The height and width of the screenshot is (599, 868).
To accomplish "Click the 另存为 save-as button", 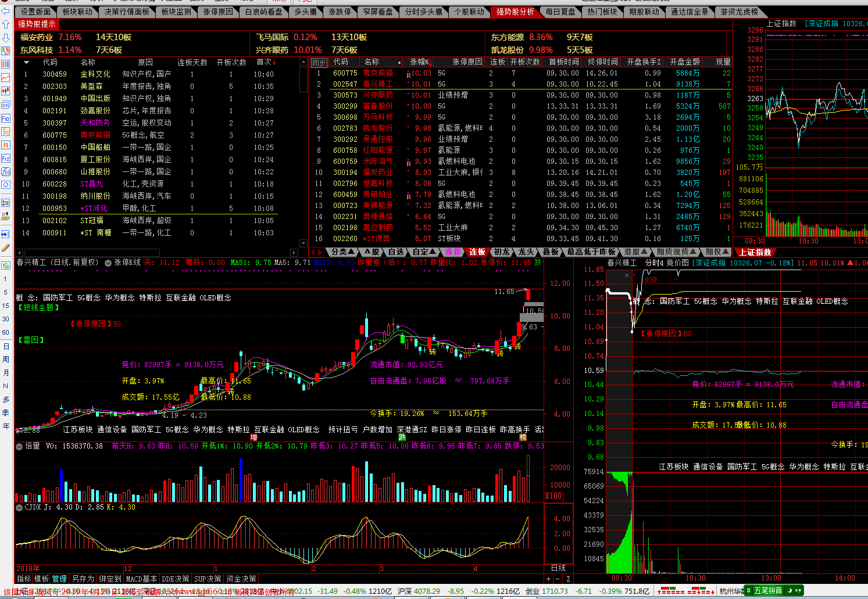I will click(x=83, y=579).
